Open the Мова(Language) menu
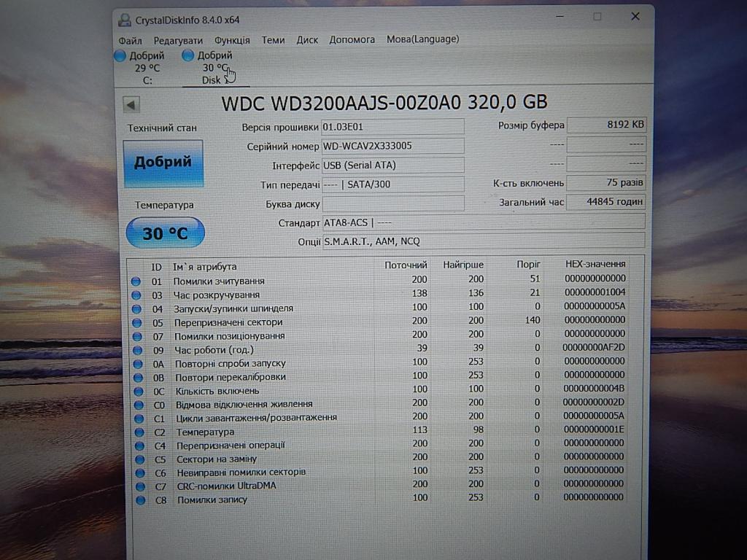This screenshot has height=560, width=747. [x=422, y=39]
